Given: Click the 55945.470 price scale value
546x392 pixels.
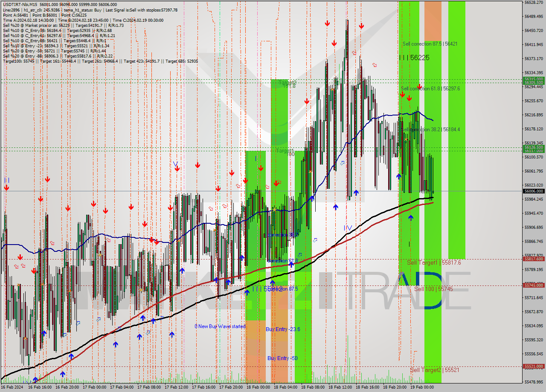Looking at the screenshot, I should (534, 213).
